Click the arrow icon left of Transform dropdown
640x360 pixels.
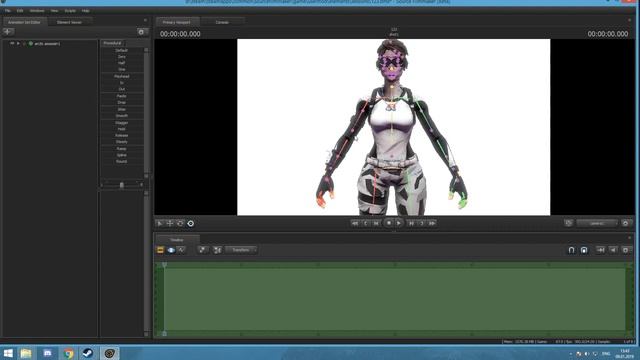point(202,250)
